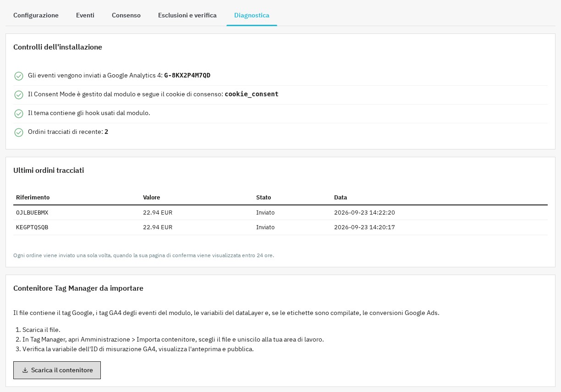
Task: Click the Data column header
Action: tap(341, 197)
